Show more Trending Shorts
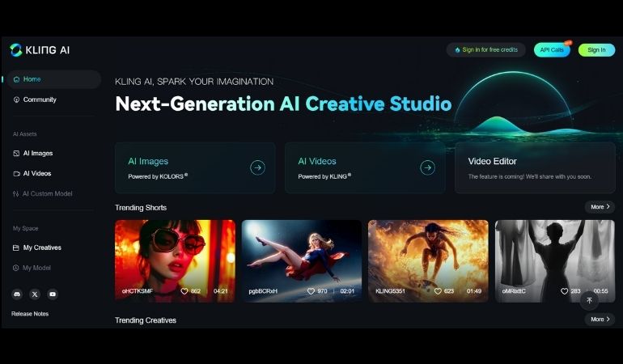 tap(600, 206)
